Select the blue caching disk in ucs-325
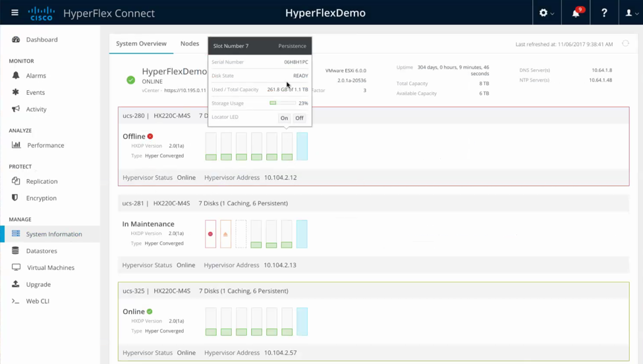Screen dimensions: 643x364 pos(302,321)
